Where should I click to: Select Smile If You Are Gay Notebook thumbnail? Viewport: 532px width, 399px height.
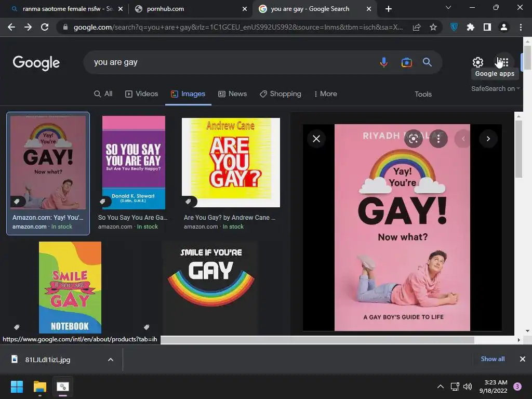point(70,287)
